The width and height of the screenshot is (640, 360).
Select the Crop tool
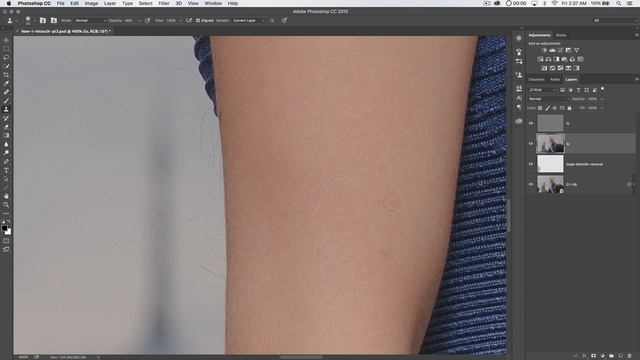6,75
